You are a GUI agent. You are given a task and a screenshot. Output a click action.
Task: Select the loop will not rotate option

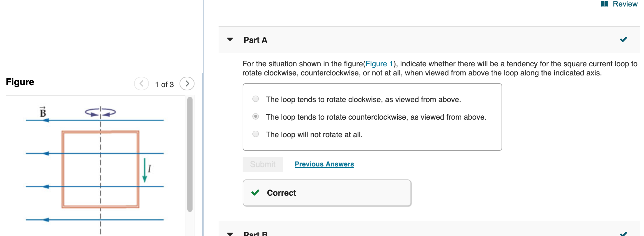(255, 134)
